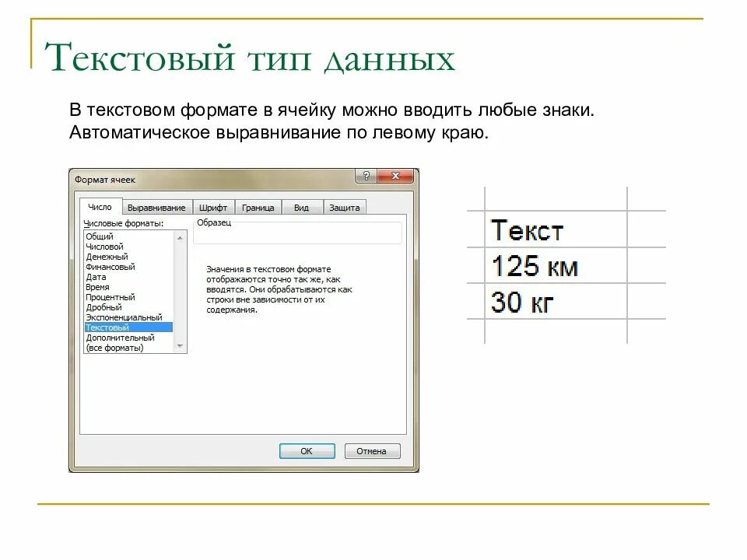Choose Дополнительный format
Screen dimensions: 747x560
[128, 338]
